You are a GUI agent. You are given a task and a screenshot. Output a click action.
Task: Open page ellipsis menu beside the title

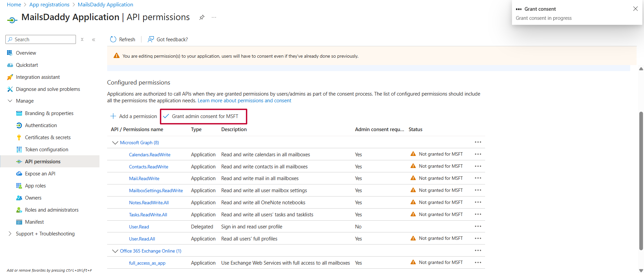[214, 17]
